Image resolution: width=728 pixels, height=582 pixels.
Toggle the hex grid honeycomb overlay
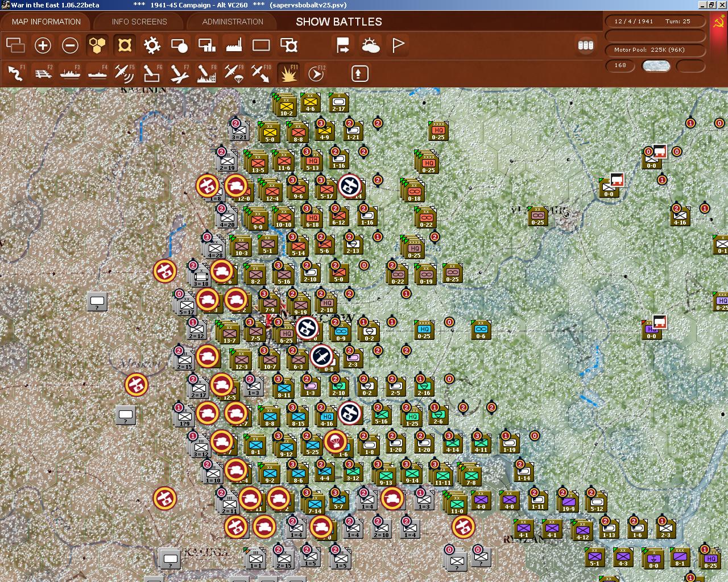(x=97, y=45)
